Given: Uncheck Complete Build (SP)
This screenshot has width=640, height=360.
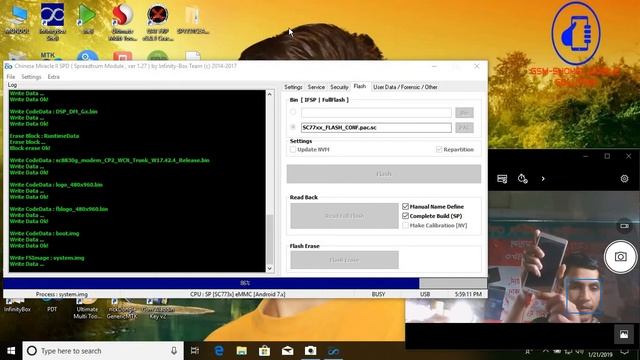Looking at the screenshot, I should [405, 216].
